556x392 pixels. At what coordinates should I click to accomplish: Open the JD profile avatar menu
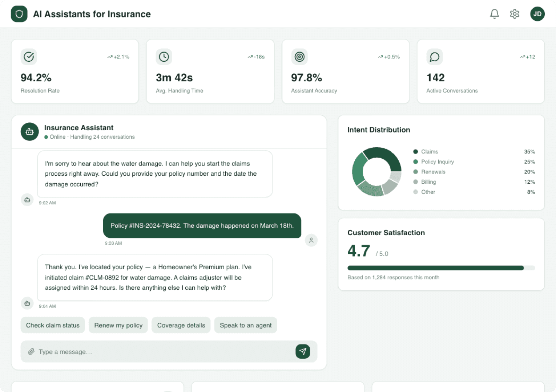pyautogui.click(x=537, y=14)
